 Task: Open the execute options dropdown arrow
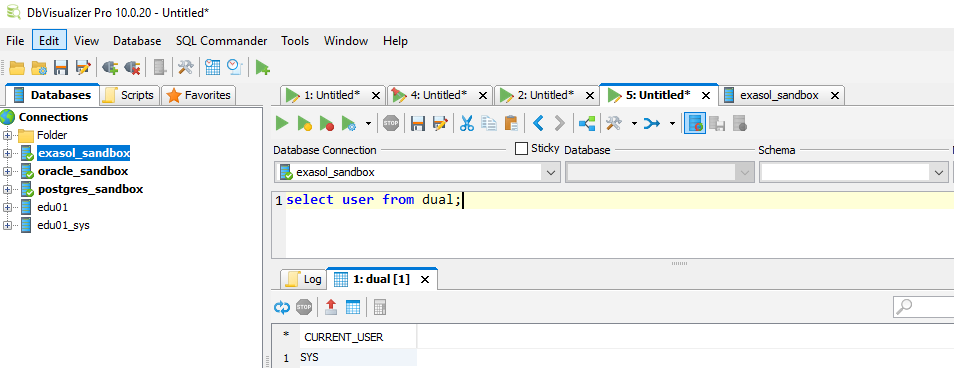(367, 124)
